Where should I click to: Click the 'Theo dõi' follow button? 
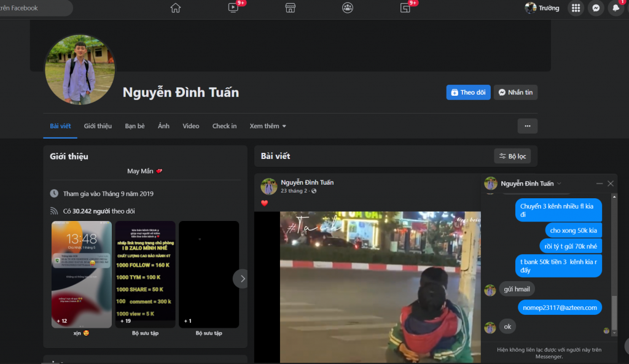pos(468,92)
